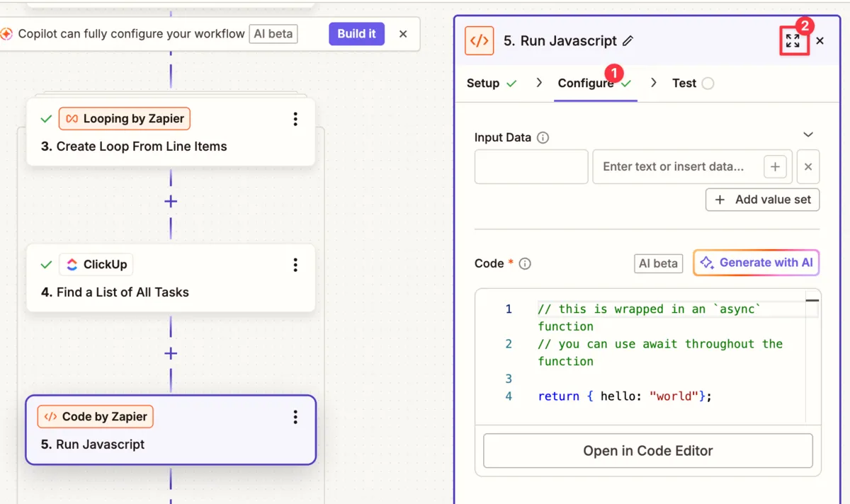The height and width of the screenshot is (504, 850).
Task: Click the plus to add a step after ClickUp
Action: click(170, 353)
